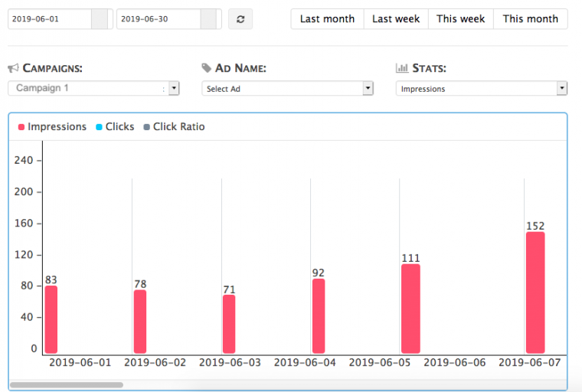Viewport: 582px width, 392px height.
Task: Click the 120 y-axis value
Action: (x=24, y=255)
